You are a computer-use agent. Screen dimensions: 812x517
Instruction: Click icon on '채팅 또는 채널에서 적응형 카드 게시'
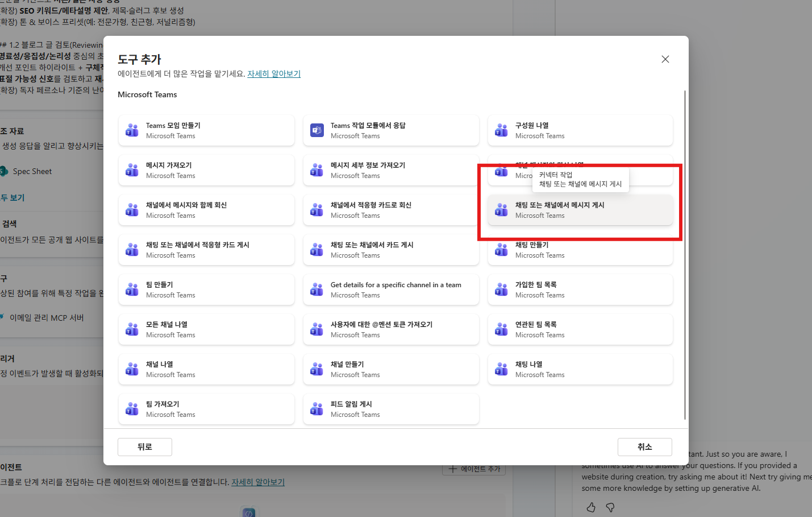pos(132,250)
